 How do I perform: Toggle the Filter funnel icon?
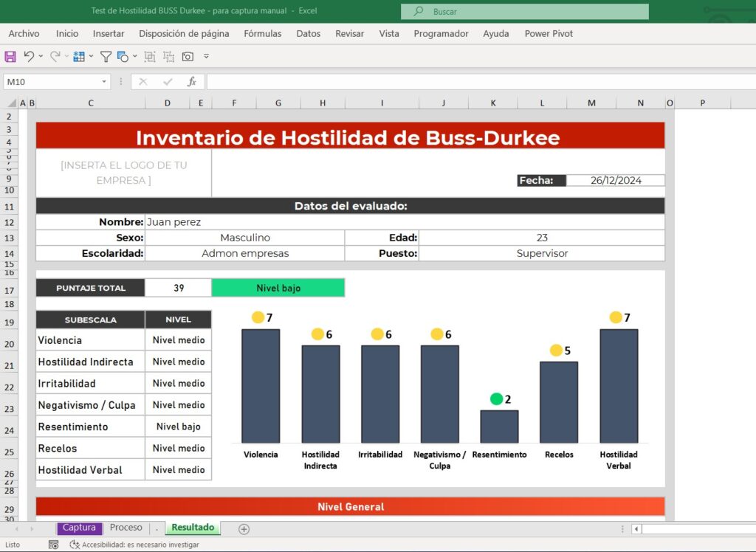click(106, 56)
